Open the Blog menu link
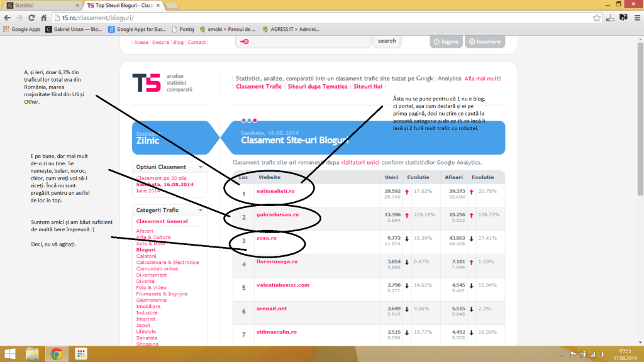The image size is (644, 362). (x=178, y=42)
